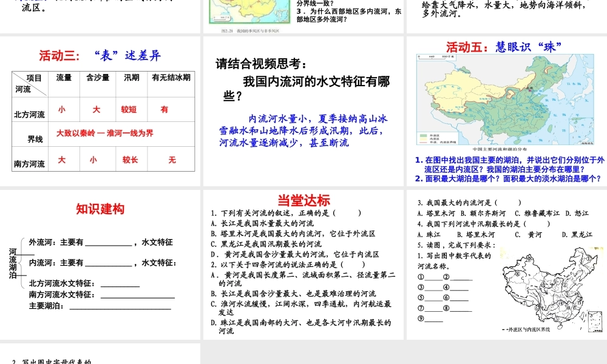Click the 主要湖泊 line

coord(100,306)
